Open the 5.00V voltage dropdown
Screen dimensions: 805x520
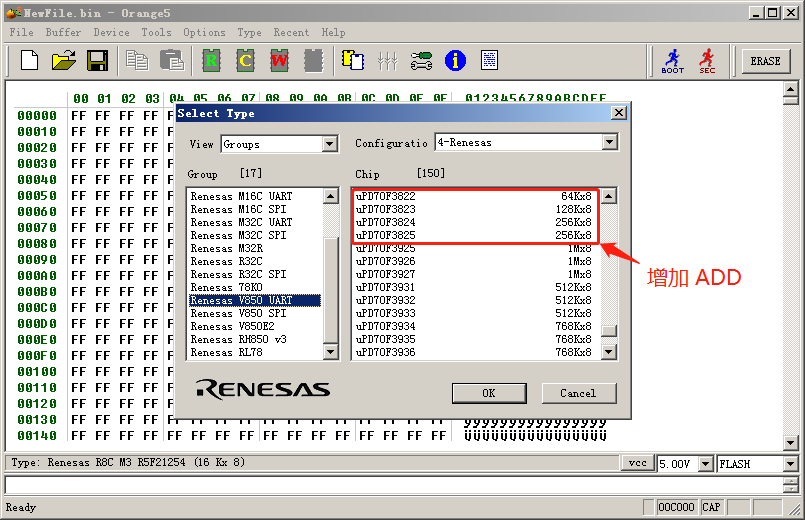coord(706,464)
